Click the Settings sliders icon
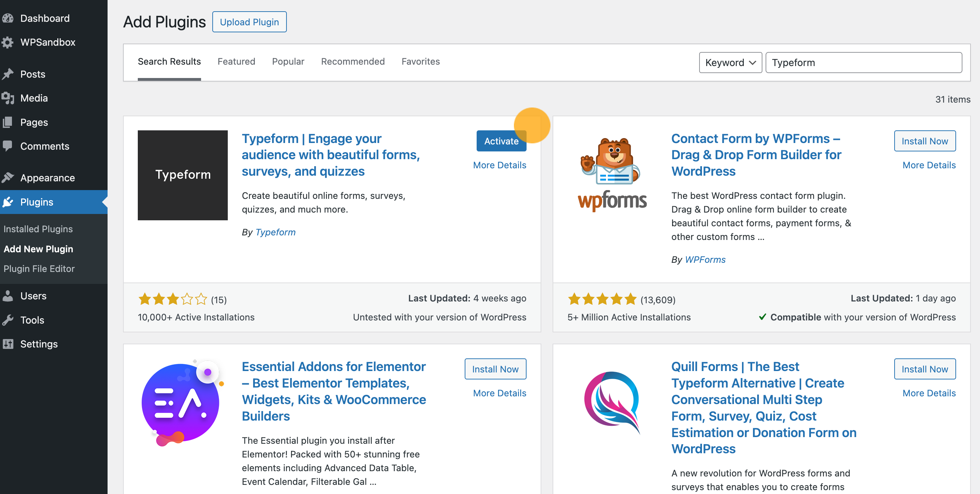Viewport: 980px width, 494px height. pos(8,344)
